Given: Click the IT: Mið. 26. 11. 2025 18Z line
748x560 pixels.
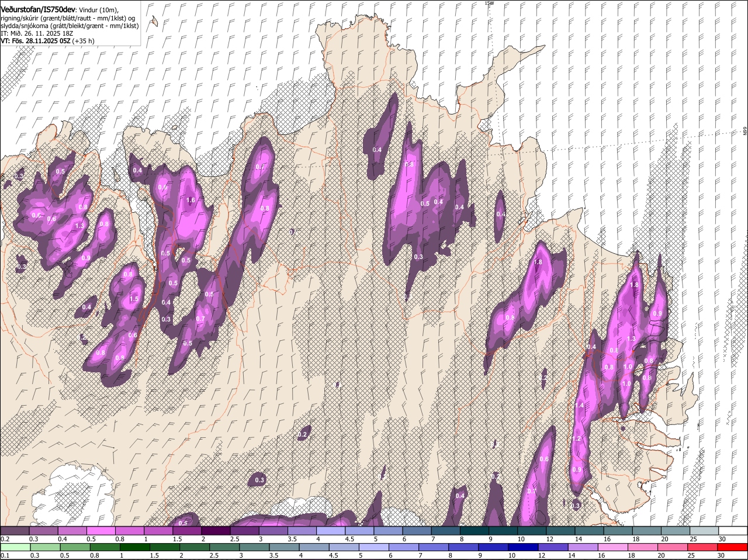Looking at the screenshot, I should (x=37, y=33).
